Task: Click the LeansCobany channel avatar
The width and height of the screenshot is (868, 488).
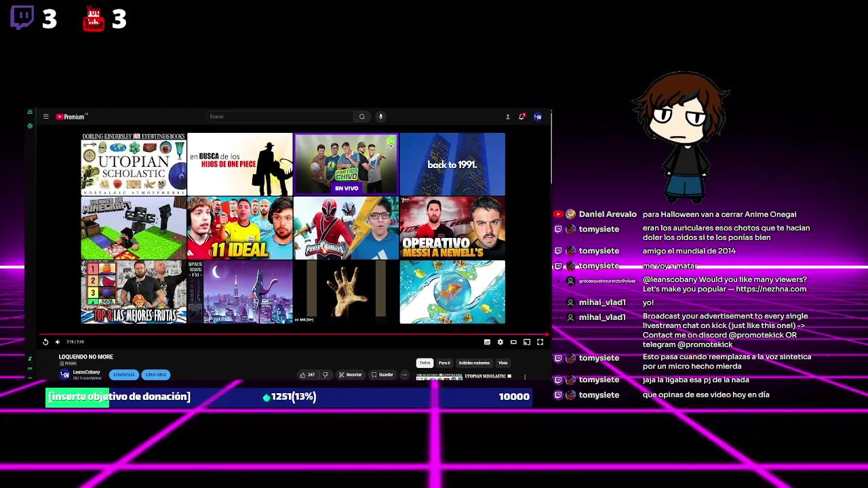Action: 64,374
